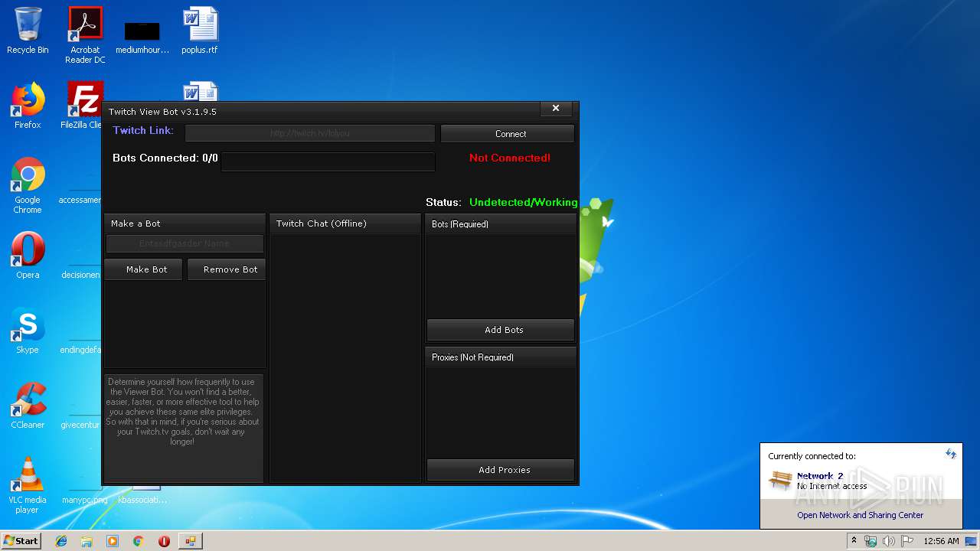The height and width of the screenshot is (551, 980).
Task: Select the poplus.rtf desktop document
Action: [x=200, y=31]
